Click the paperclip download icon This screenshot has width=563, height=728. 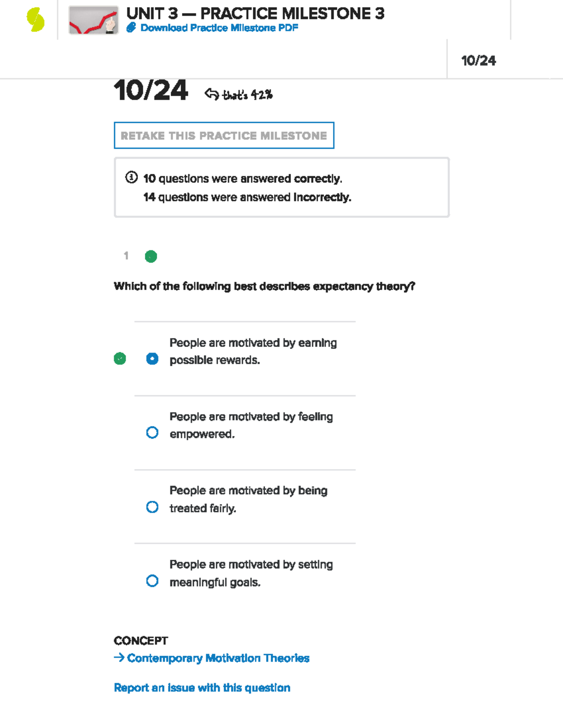[131, 28]
